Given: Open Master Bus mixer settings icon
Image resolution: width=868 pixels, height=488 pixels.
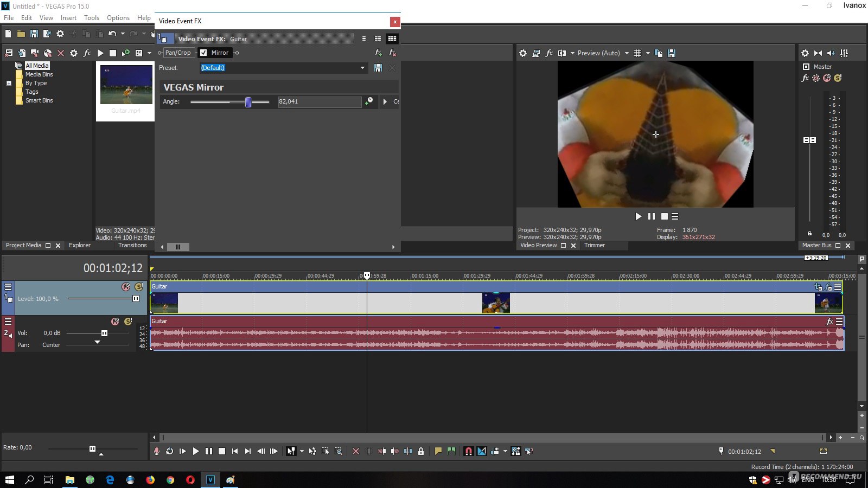Looking at the screenshot, I should (844, 53).
